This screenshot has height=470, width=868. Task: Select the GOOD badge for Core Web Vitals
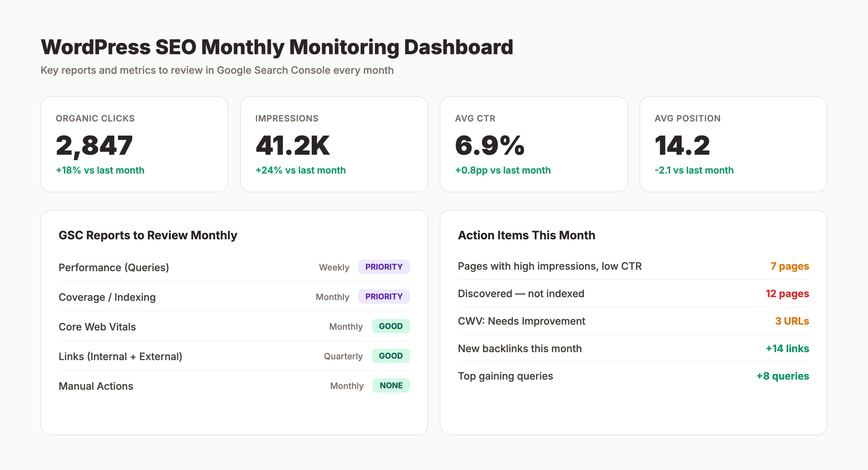(391, 326)
